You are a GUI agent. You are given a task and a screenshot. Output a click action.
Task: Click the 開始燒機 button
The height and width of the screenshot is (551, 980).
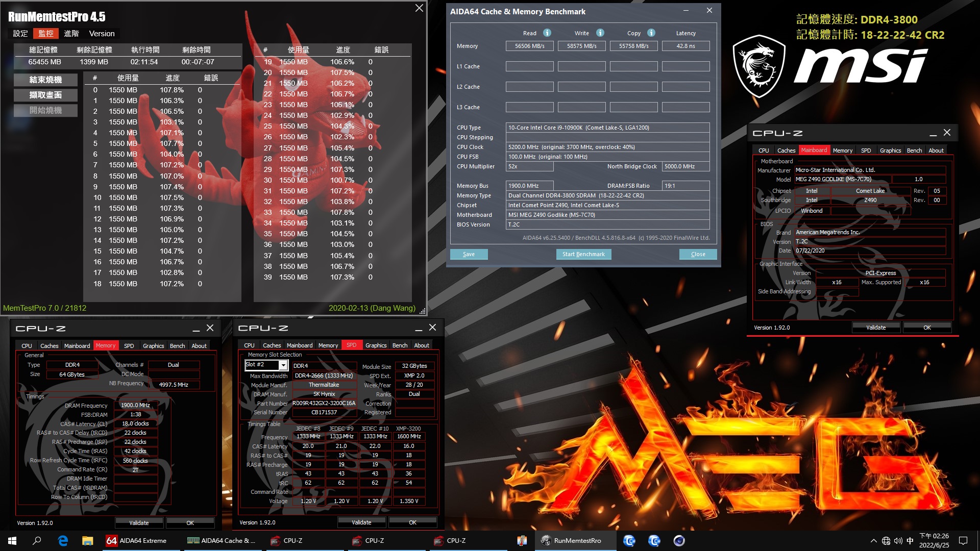coord(46,110)
